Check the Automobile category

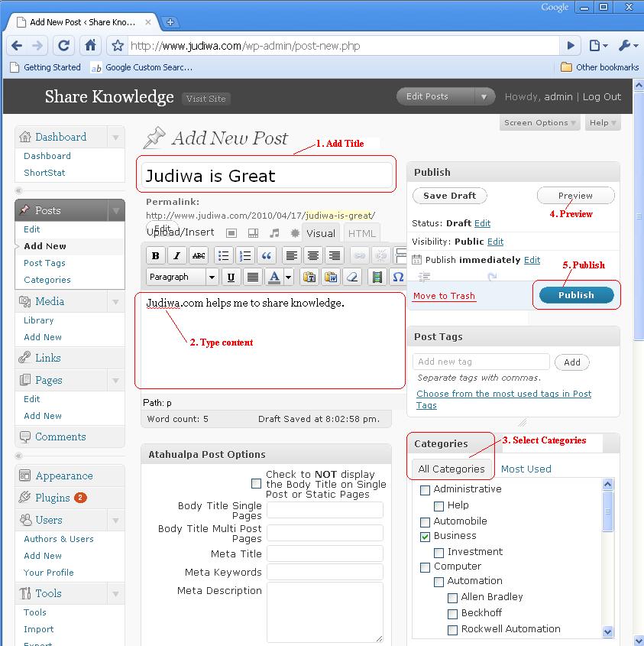(425, 522)
